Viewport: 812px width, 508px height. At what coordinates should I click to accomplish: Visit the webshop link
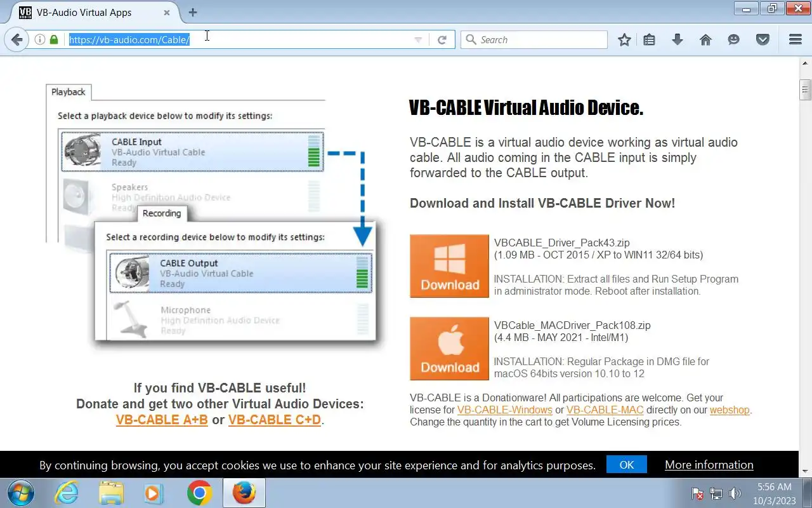pos(730,410)
